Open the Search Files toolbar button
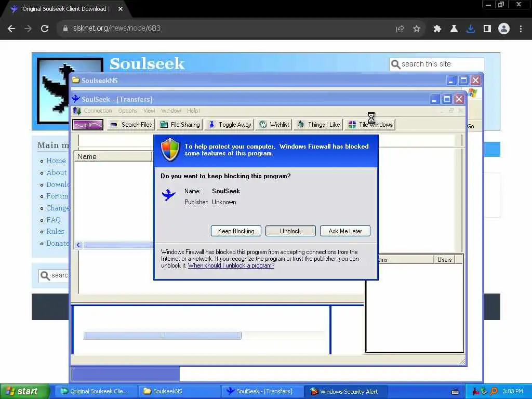 pos(131,125)
